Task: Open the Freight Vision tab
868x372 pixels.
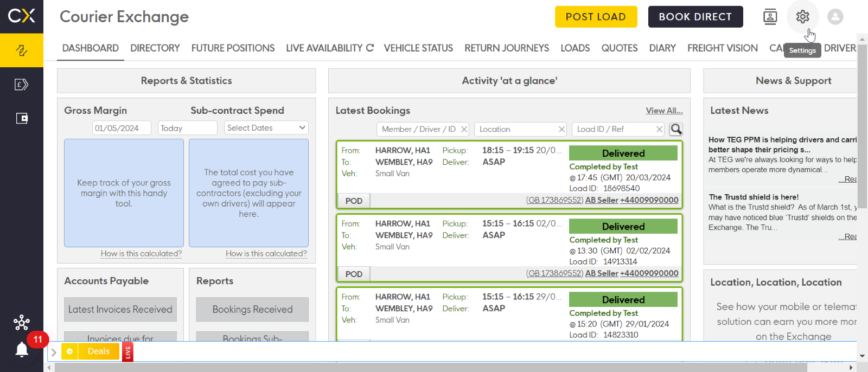Action: click(723, 48)
